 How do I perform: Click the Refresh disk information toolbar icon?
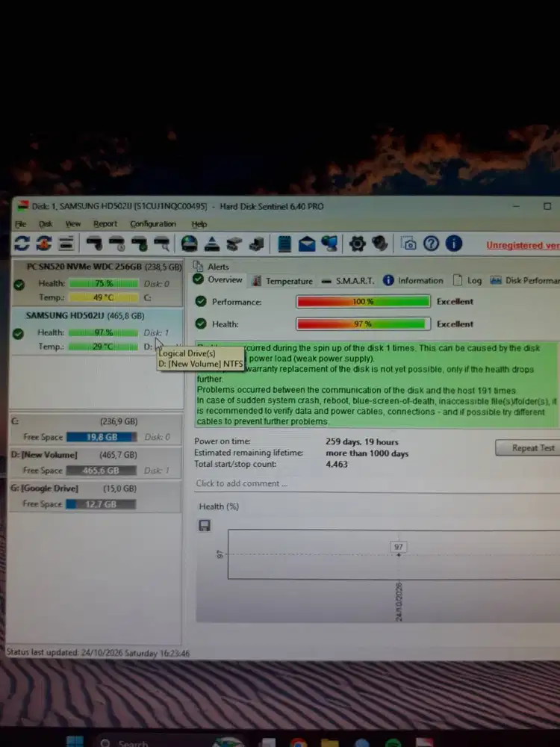point(22,244)
